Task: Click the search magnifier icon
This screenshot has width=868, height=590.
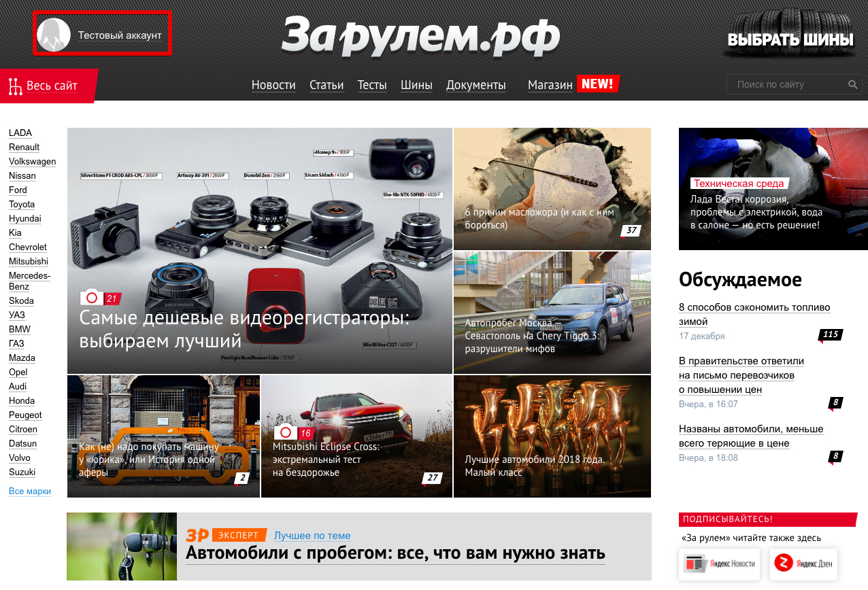Action: click(x=853, y=85)
